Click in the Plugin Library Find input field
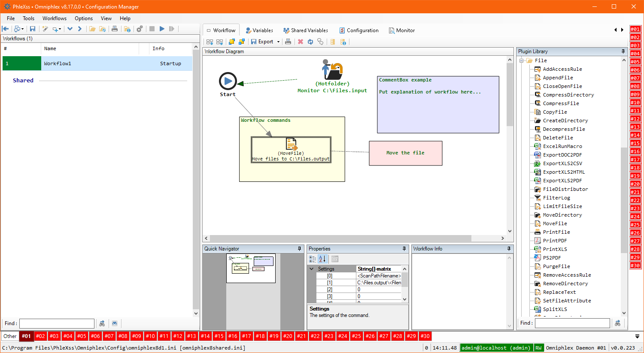Screen dimensions: 644x353 572,323
